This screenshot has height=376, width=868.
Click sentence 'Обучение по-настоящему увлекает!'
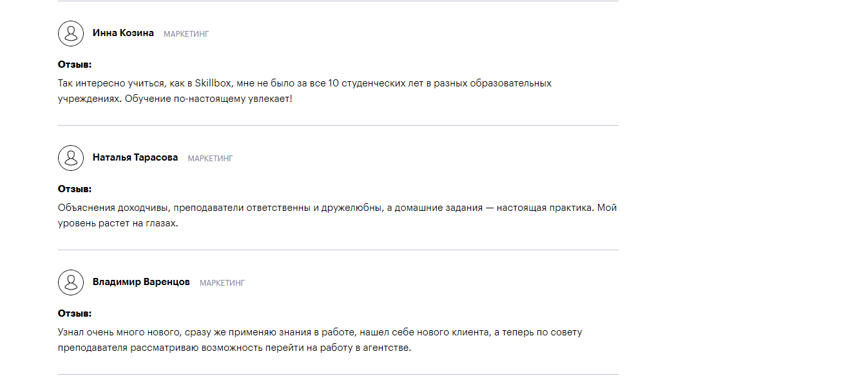(208, 99)
